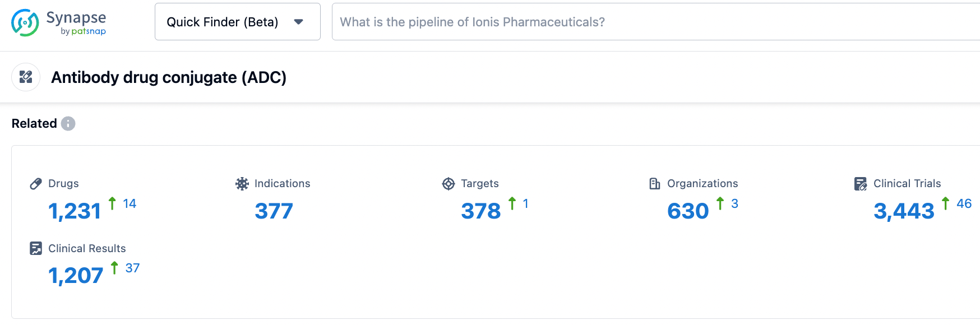Click the Related info icon

(68, 123)
